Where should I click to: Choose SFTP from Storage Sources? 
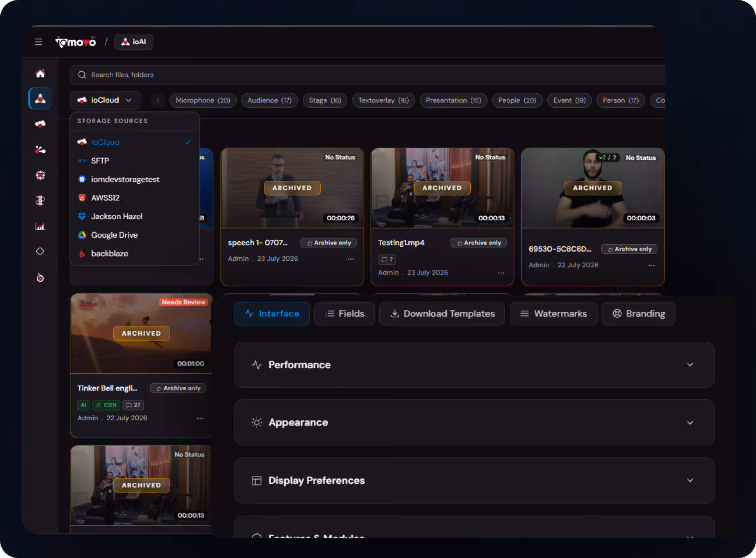pyautogui.click(x=135, y=161)
